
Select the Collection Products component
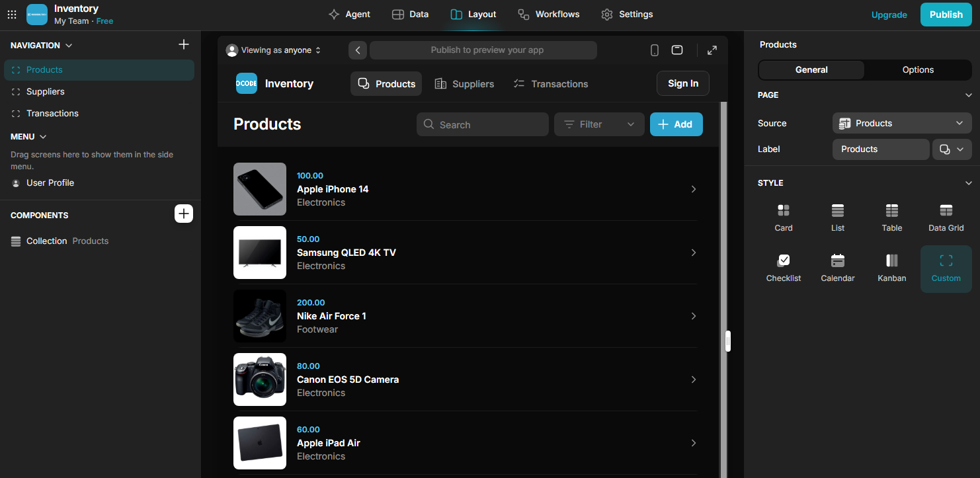[x=99, y=241]
